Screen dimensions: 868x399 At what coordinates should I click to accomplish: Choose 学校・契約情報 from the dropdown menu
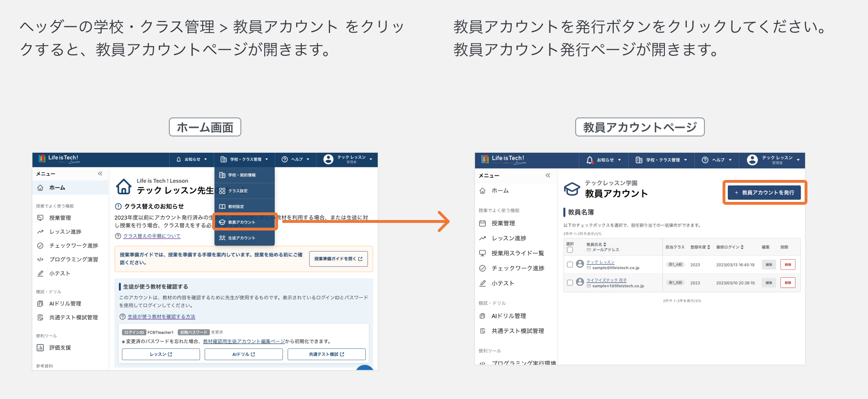tap(245, 175)
